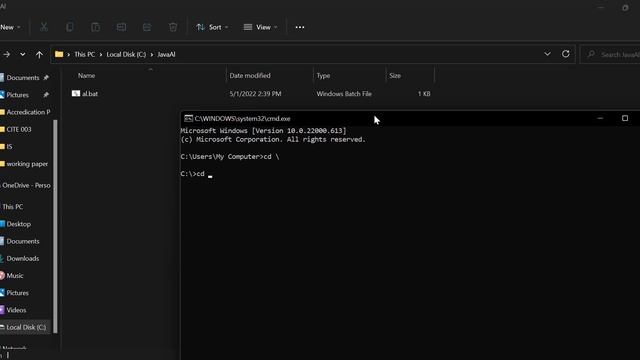
Task: Select This PC in address breadcrumb
Action: tap(84, 54)
